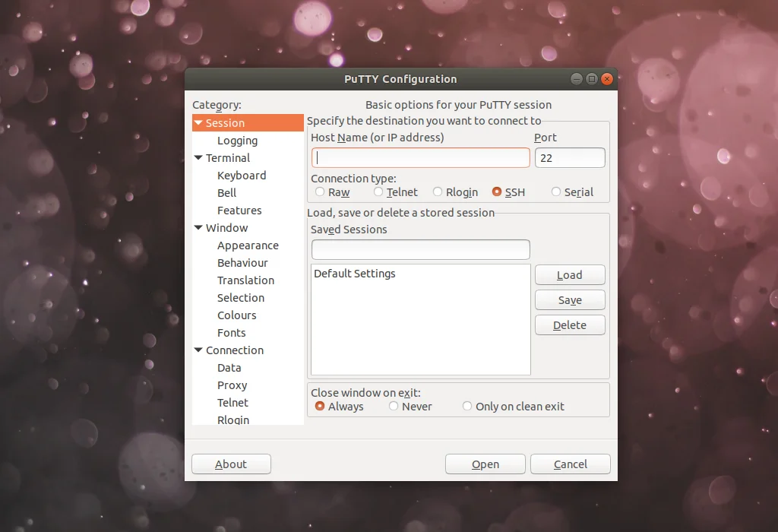
Task: Open the Window category
Action: pyautogui.click(x=226, y=228)
